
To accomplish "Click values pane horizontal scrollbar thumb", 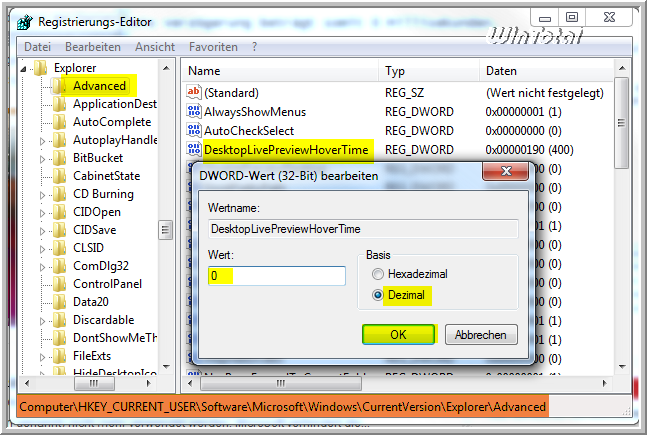I will tap(281, 383).
